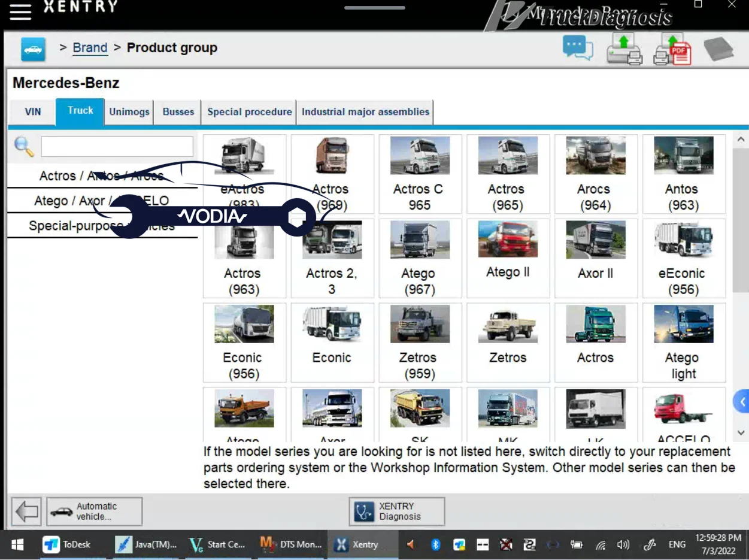Image resolution: width=749 pixels, height=560 pixels.
Task: Open the Special procedure tab
Action: coord(249,112)
